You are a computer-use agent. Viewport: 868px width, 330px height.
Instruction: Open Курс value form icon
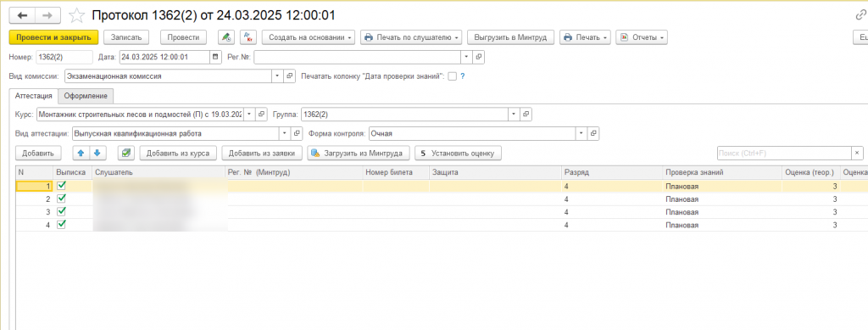tap(263, 114)
